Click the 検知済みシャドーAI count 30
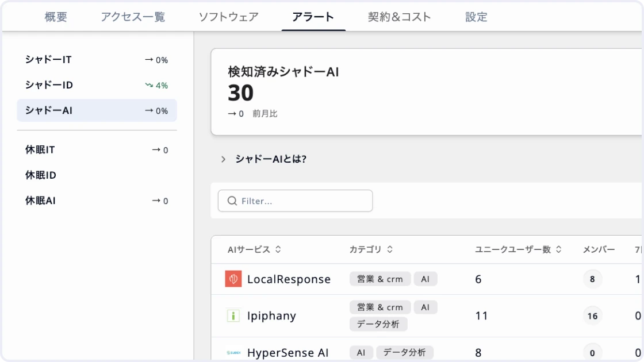Viewport: 644px width, 362px height. tap(241, 93)
